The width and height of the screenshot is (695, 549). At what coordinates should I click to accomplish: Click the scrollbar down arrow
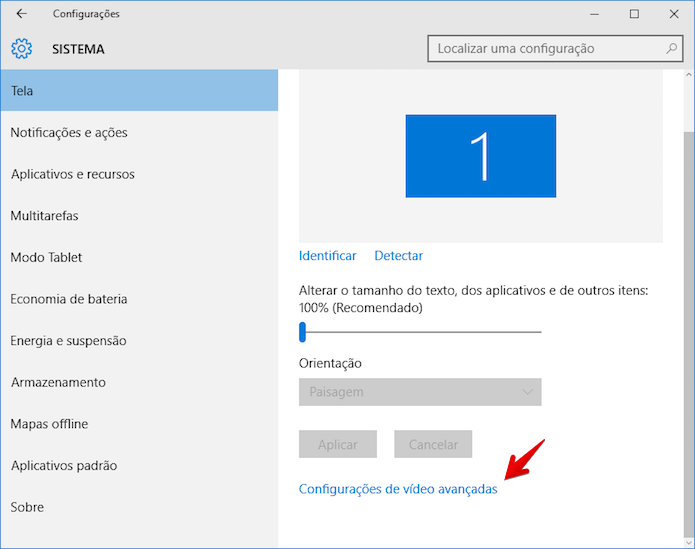click(x=688, y=542)
